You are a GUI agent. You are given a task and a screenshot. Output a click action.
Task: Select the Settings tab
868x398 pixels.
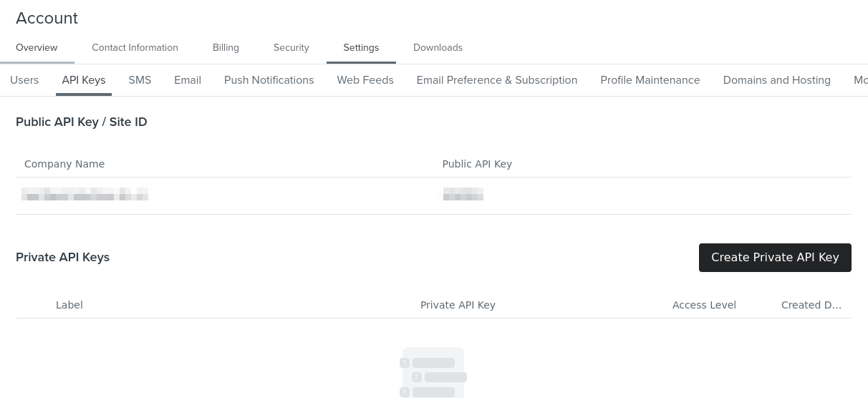(x=361, y=48)
